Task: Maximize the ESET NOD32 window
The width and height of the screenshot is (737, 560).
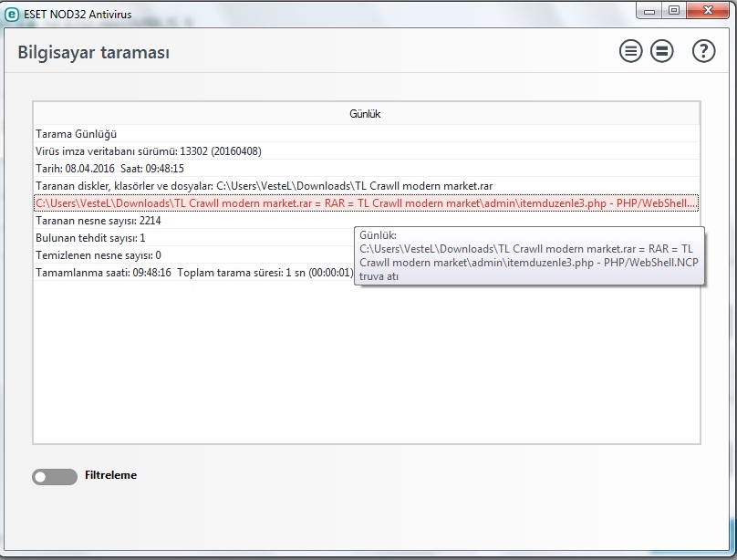Action: click(674, 10)
